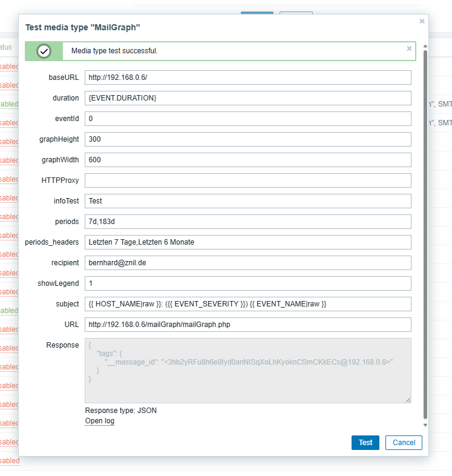Click the green success checkmark icon
Viewport: 452px width, 476px height.
44,51
